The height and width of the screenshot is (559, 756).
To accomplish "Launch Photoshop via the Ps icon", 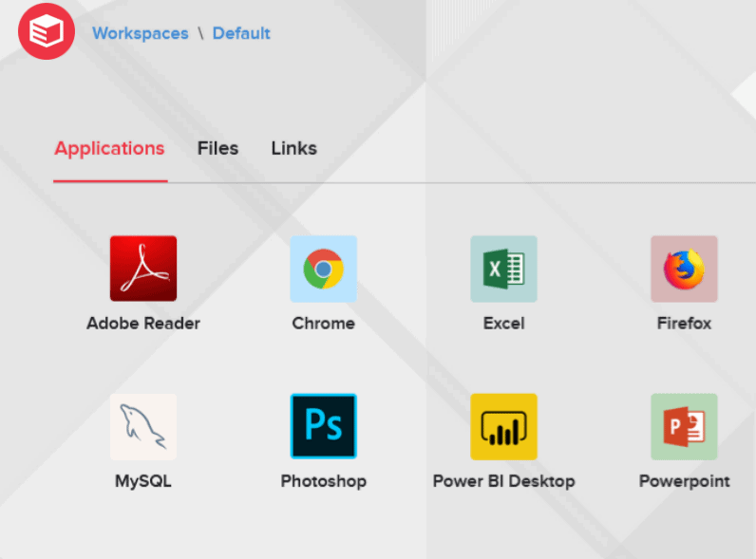I will (324, 426).
